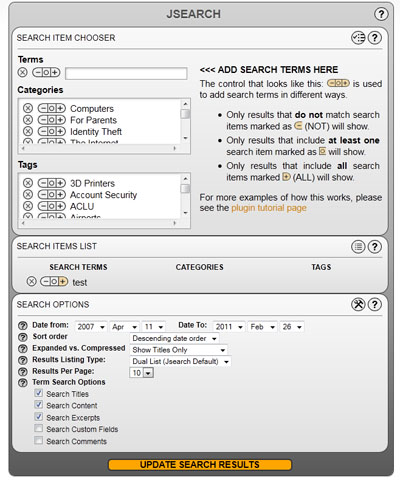The image size is (400, 480).
Task: Click Tags list vertical scrollbar thumb
Action: click(185, 189)
